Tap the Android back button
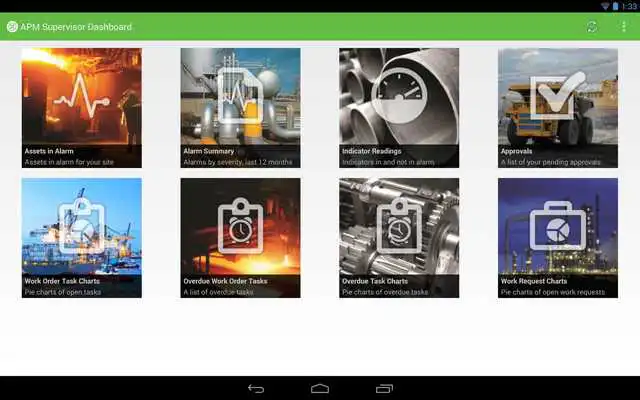Screen dimensions: 640x400 (x=256, y=389)
